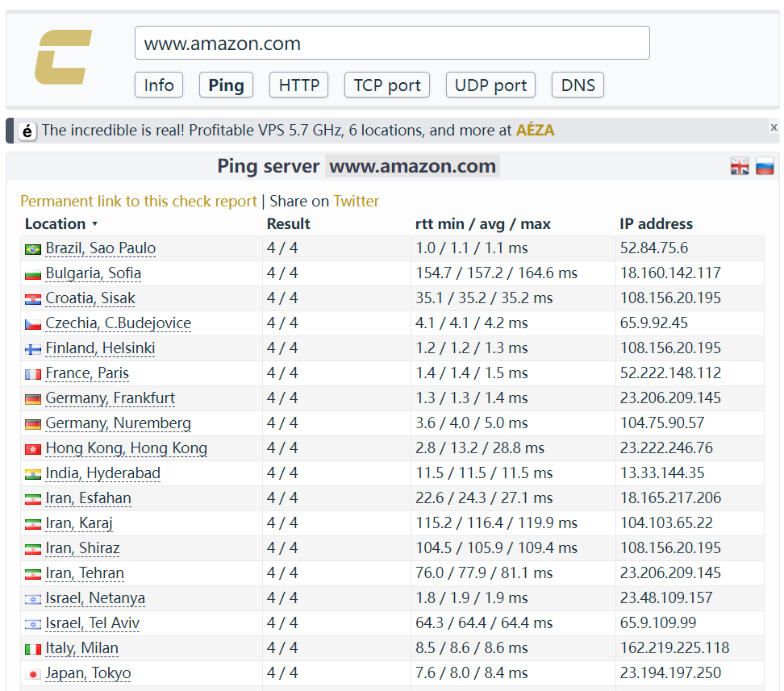Click the flag beside Iran, Shiraz
This screenshot has width=784, height=691.
pyautogui.click(x=33, y=549)
